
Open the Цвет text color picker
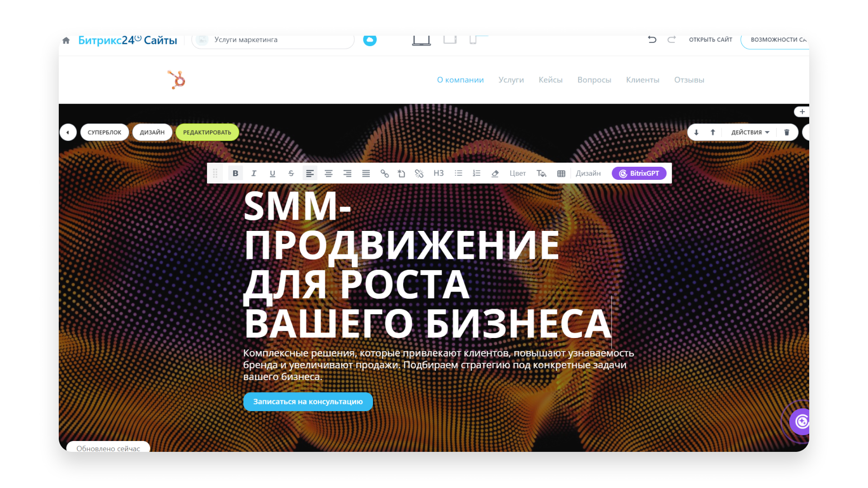coord(518,174)
